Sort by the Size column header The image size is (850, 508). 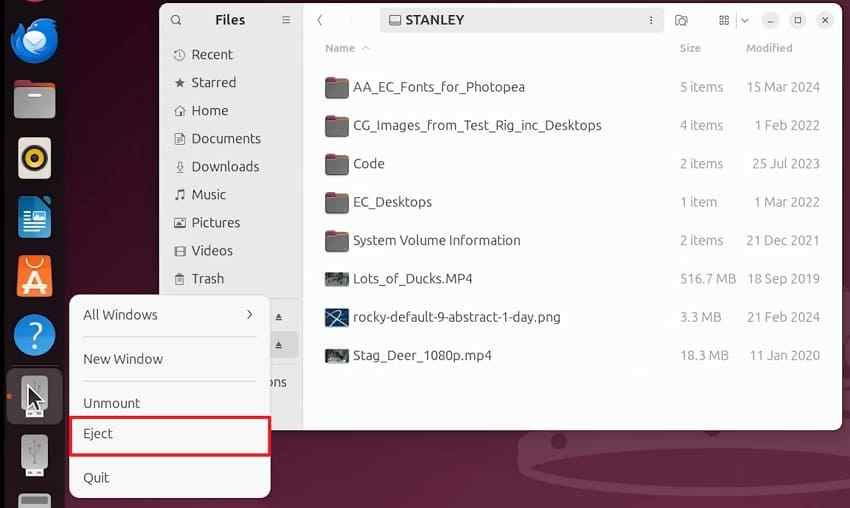pos(690,48)
